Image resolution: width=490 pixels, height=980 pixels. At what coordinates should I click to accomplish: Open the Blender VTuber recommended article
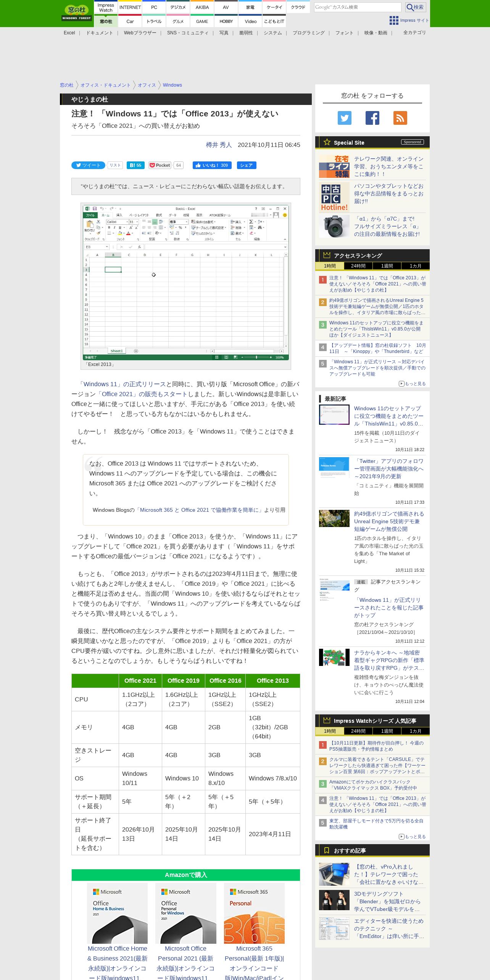(x=388, y=901)
